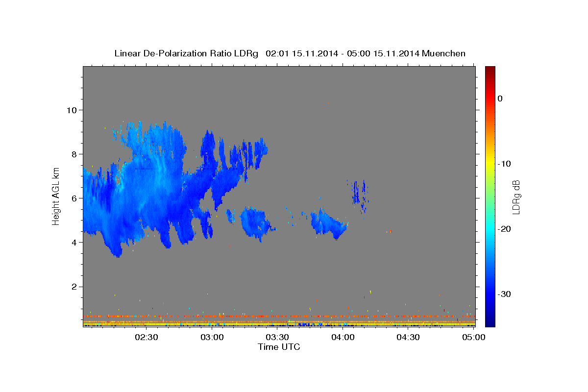Click the colorbar label '-30'
Screen dimensions: 588x392
click(504, 294)
